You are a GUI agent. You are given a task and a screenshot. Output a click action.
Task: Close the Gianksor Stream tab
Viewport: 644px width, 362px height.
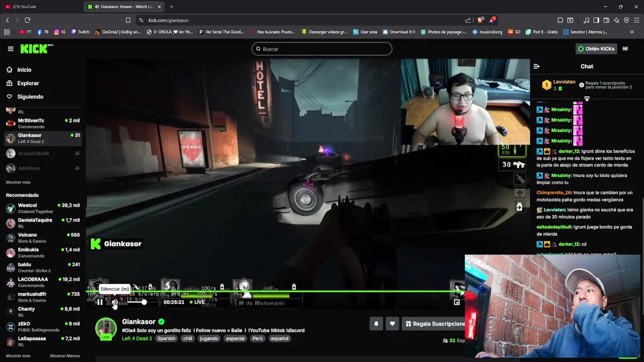[x=159, y=7]
